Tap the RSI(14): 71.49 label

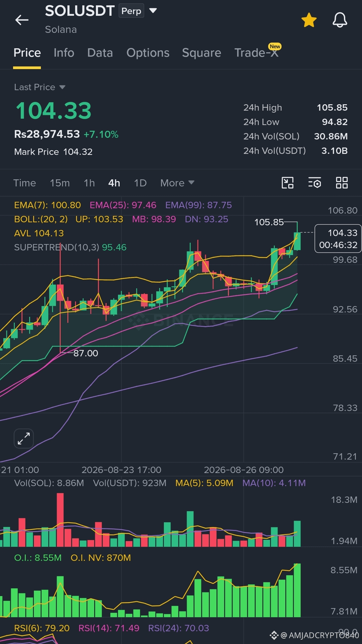coord(109,628)
